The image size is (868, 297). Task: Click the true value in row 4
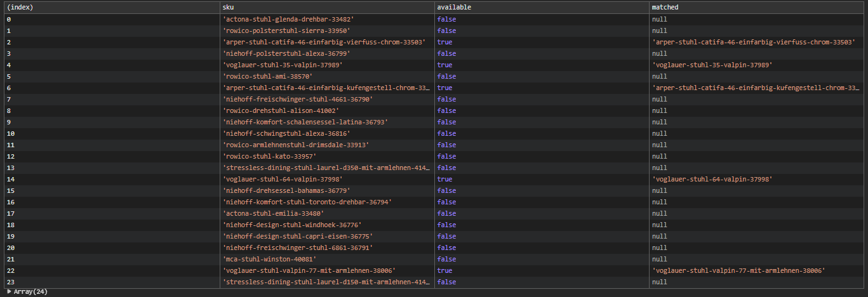(444, 65)
